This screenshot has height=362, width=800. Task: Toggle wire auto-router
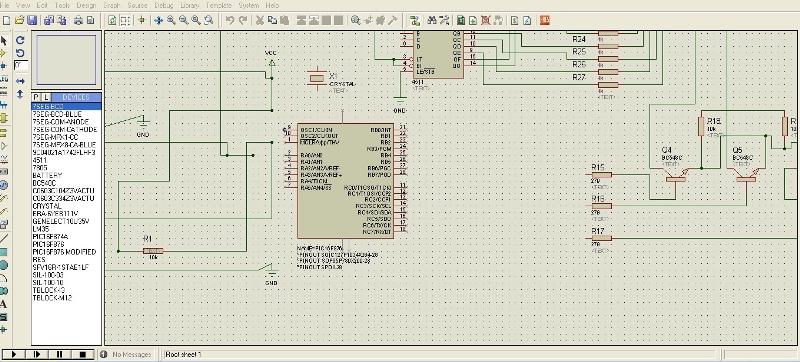pyautogui.click(x=414, y=20)
